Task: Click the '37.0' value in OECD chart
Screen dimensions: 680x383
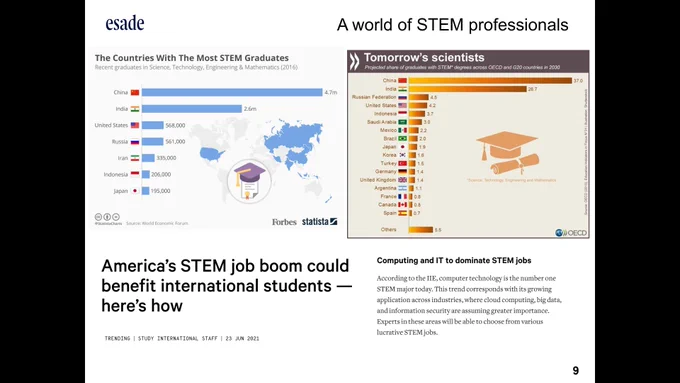Action: (x=578, y=81)
